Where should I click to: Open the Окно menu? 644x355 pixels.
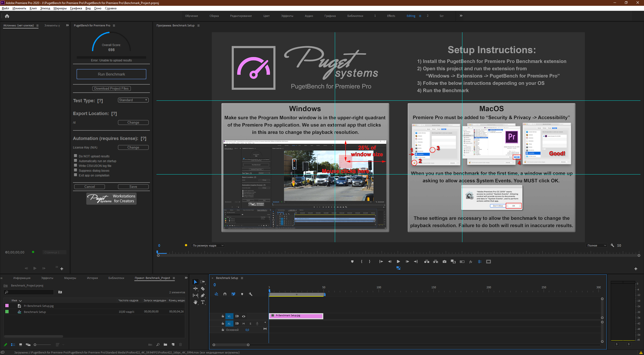[98, 8]
